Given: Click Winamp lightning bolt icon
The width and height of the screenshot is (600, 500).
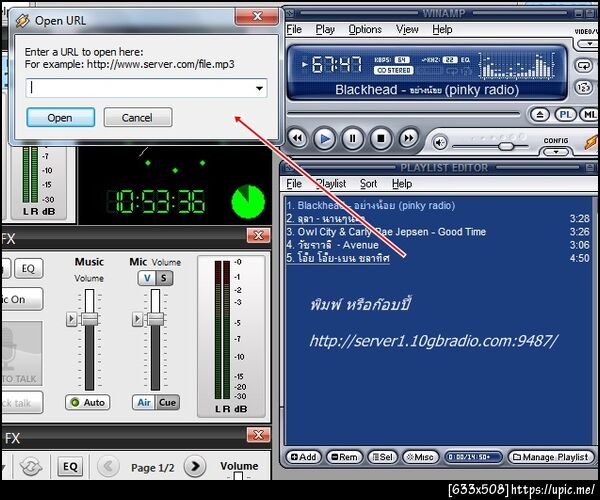Looking at the screenshot, I should [x=591, y=142].
